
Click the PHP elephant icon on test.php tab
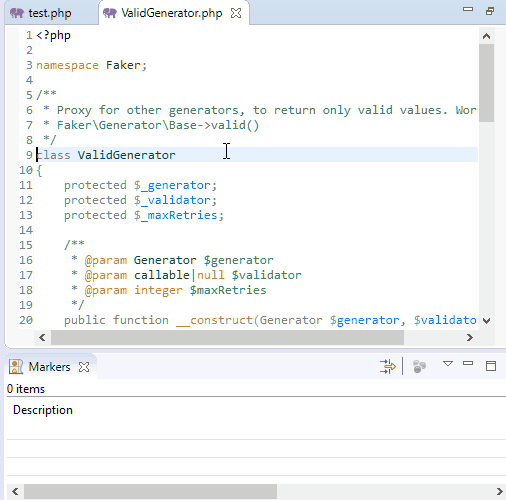(17, 13)
